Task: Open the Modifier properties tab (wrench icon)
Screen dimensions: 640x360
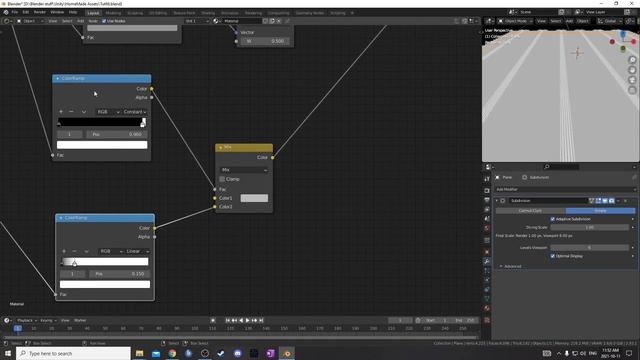Action: pos(487,261)
